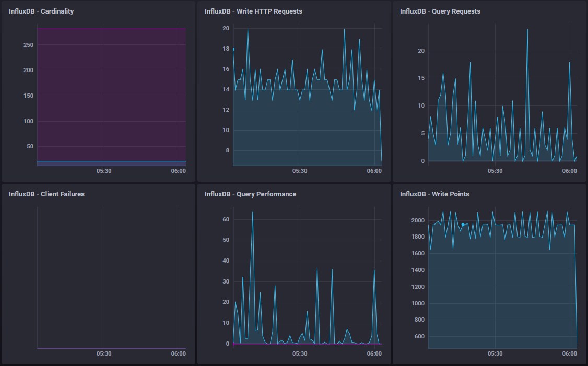The image size is (588, 366).
Task: Click the InfluxDB - Cardinality panel title
Action: (x=41, y=11)
